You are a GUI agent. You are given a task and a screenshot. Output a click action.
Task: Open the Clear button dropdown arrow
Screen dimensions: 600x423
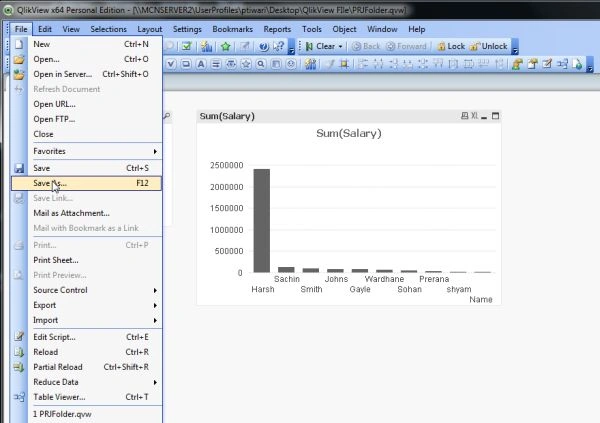340,46
